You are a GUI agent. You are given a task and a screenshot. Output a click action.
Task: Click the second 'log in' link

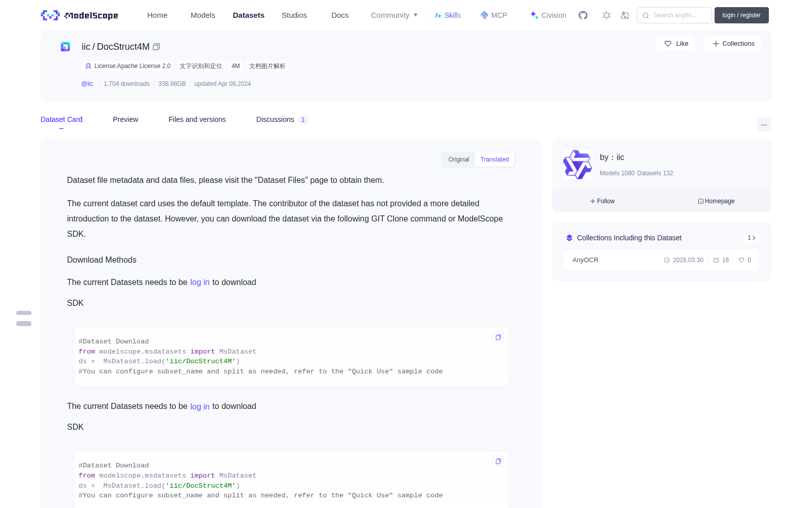click(200, 406)
